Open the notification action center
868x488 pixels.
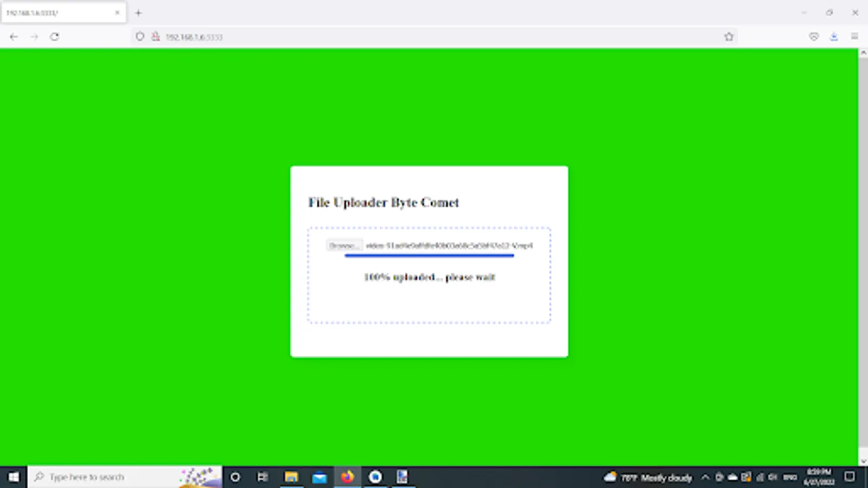(x=850, y=477)
